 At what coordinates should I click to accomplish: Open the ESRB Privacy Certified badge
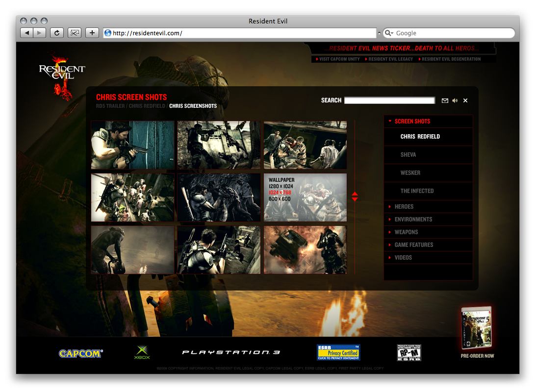click(x=338, y=352)
